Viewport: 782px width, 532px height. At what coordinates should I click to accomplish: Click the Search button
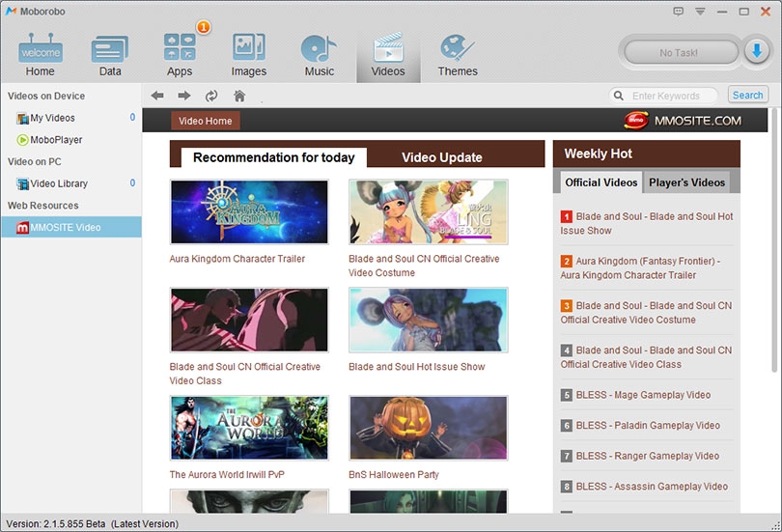[747, 95]
